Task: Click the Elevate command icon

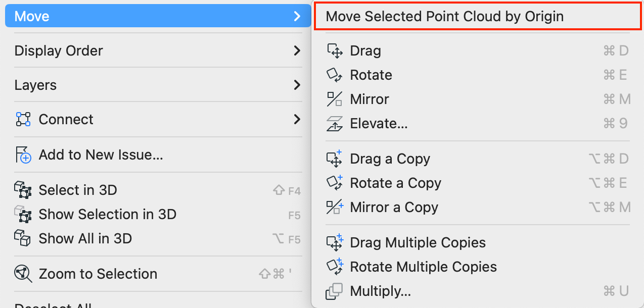Action: point(335,123)
